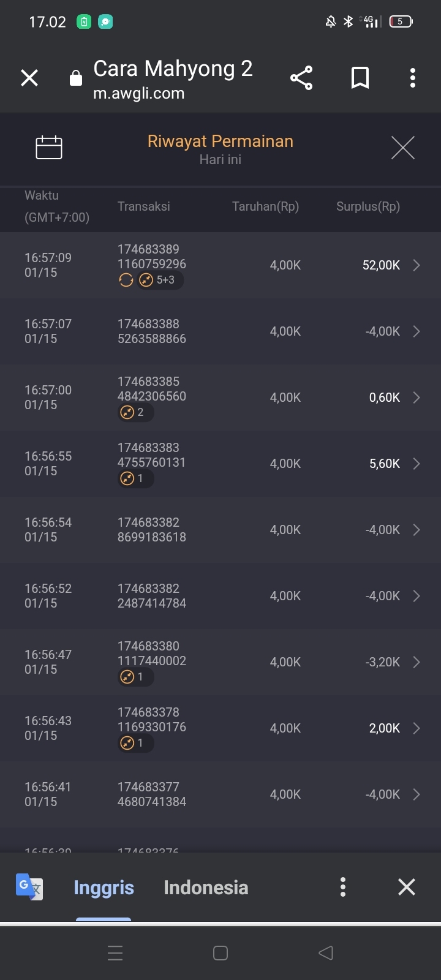Tap the 5+3 free spin badge
Image resolution: width=441 pixels, height=980 pixels.
click(160, 280)
